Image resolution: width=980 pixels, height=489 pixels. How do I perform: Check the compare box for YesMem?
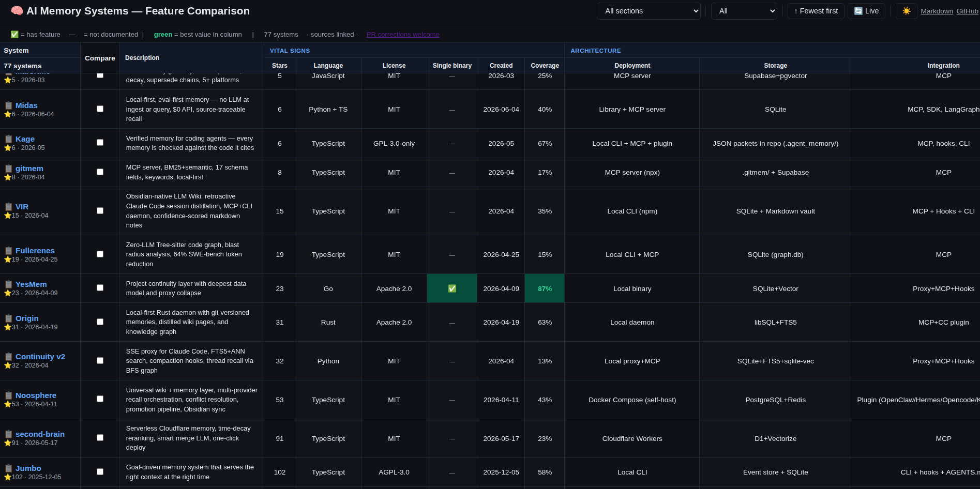(x=100, y=288)
